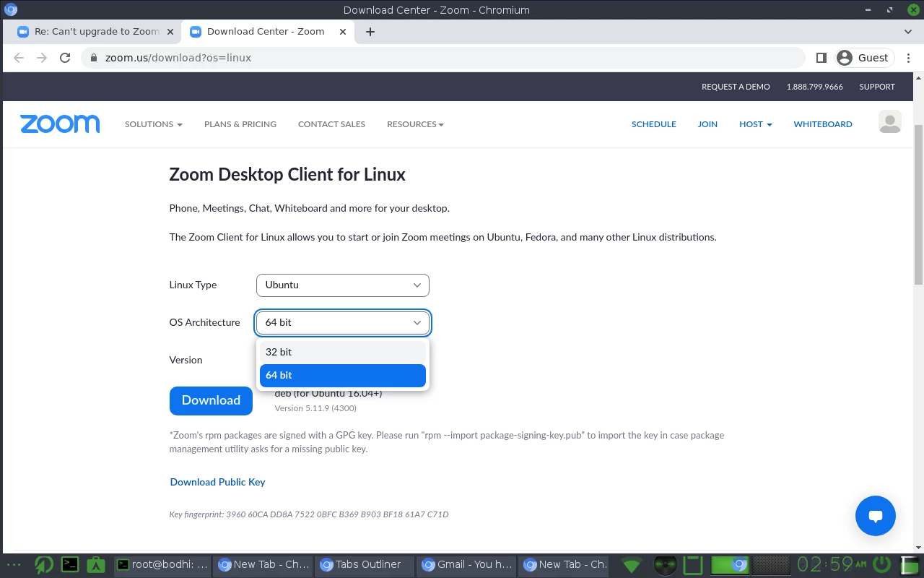Click Request a Demo
The image size is (924, 578).
coord(736,87)
